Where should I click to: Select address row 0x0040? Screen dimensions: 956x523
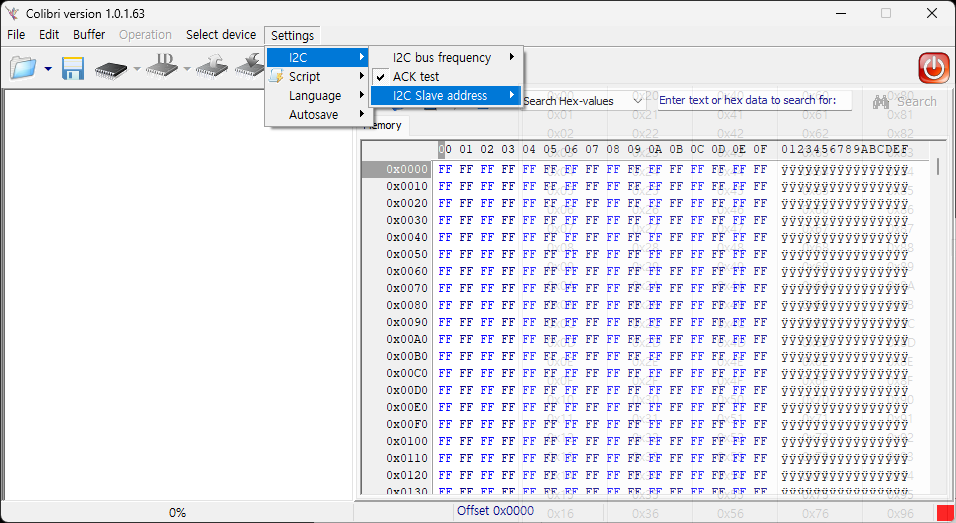(x=407, y=237)
